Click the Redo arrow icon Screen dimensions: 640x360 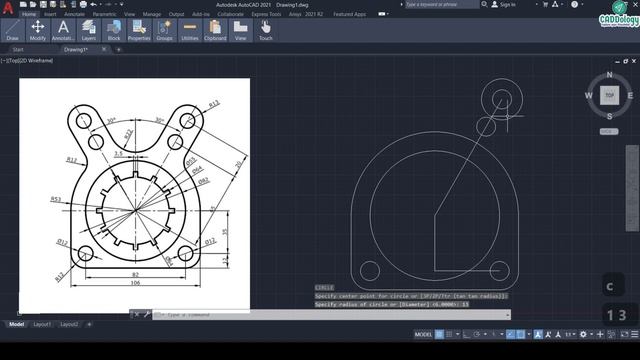pyautogui.click(x=109, y=4)
